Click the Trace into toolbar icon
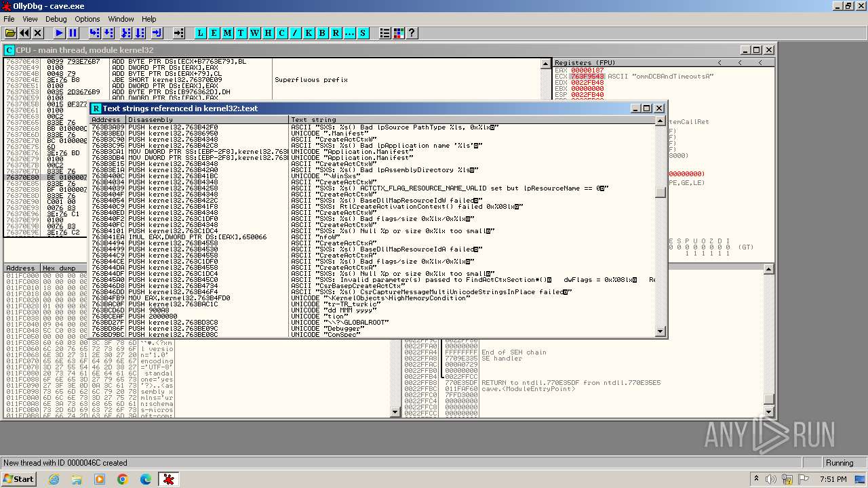The height and width of the screenshot is (488, 868). [x=126, y=33]
